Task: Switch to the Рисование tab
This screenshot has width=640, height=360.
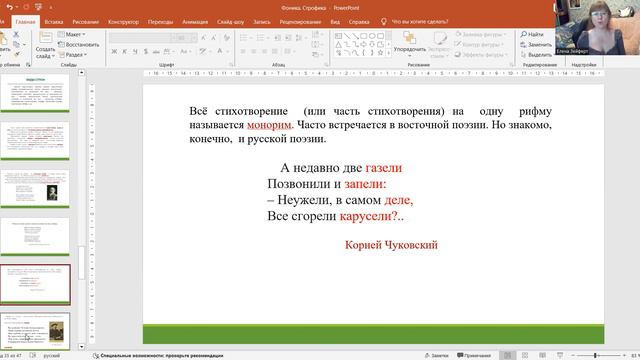Action: coord(86,22)
